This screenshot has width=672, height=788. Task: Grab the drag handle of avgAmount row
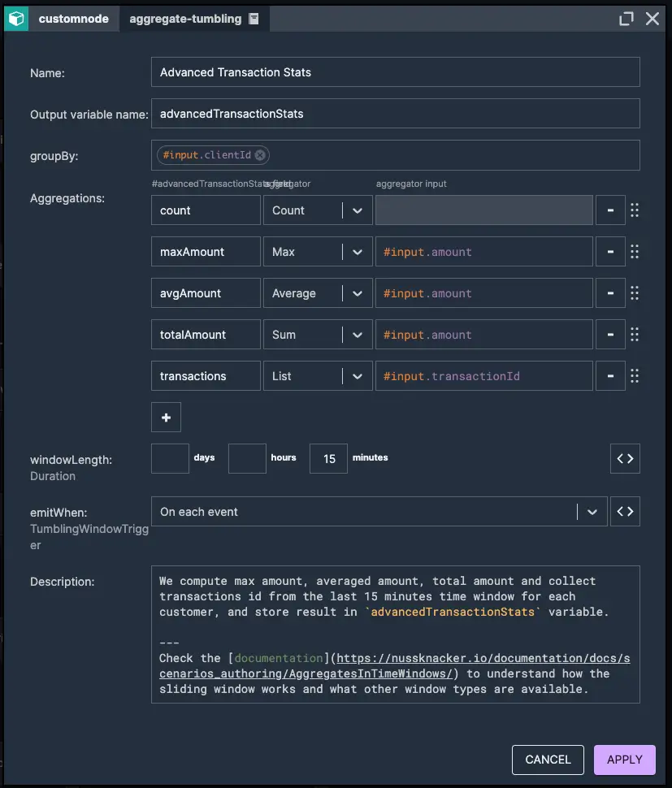[x=635, y=293]
